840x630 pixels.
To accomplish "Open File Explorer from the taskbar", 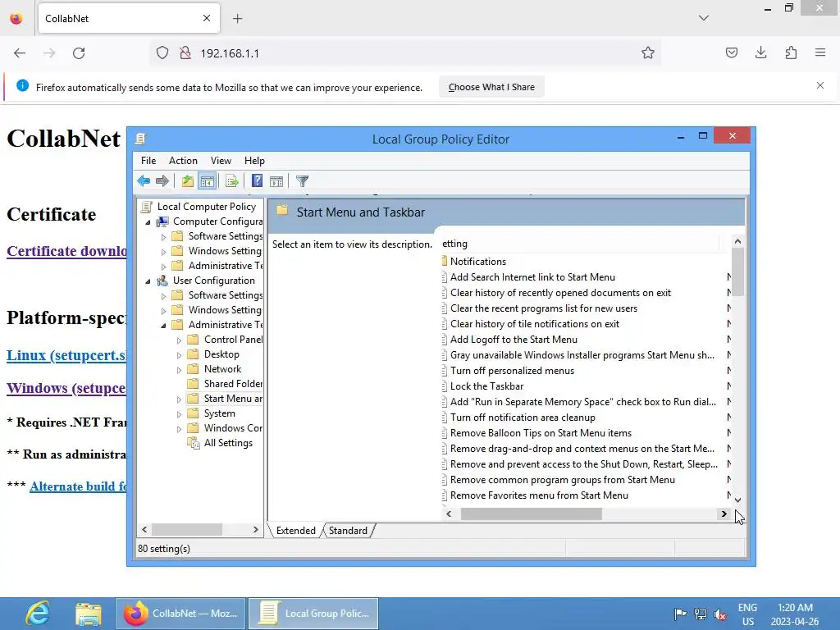I will (89, 614).
